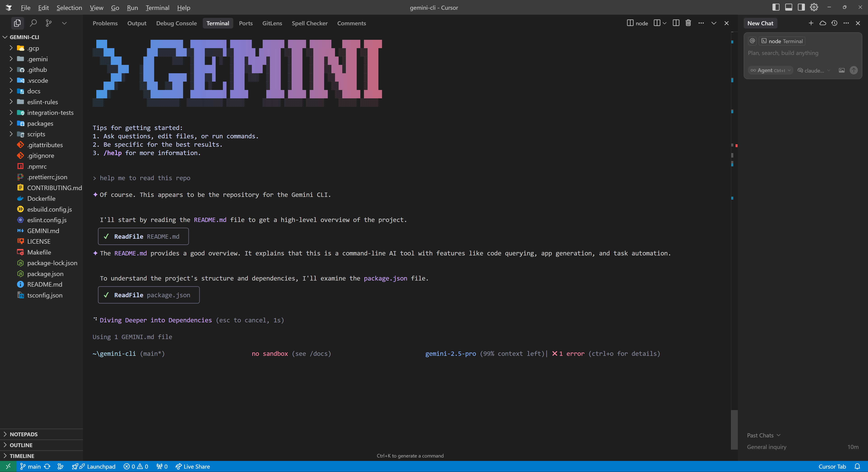Collapse the panel with the chevron
Viewport: 868px width, 472px height.
tap(714, 23)
